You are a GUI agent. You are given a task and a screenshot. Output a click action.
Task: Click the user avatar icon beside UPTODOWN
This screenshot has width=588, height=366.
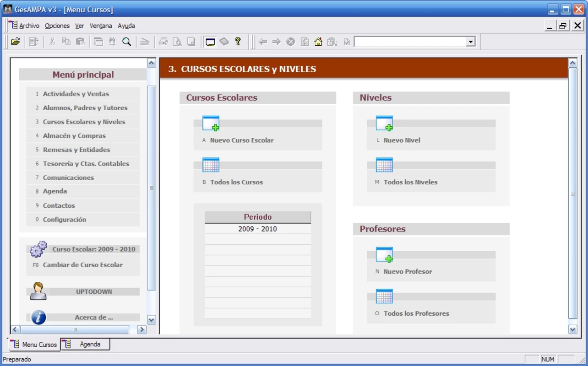(x=38, y=291)
